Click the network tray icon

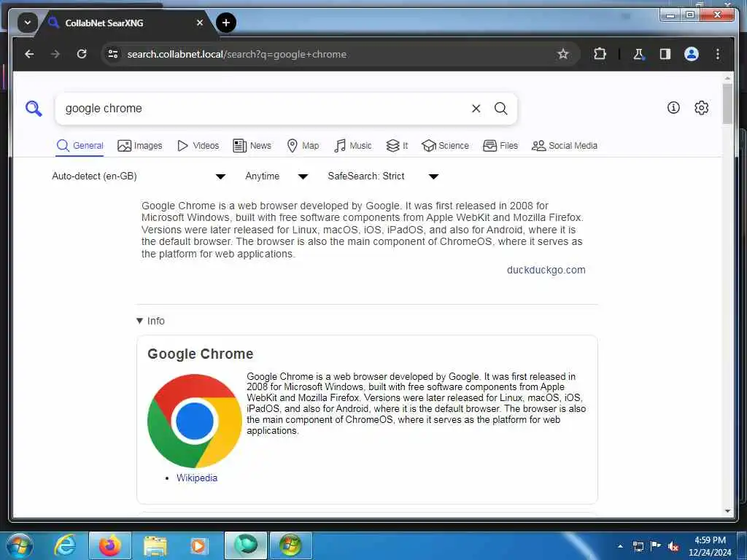pos(638,546)
